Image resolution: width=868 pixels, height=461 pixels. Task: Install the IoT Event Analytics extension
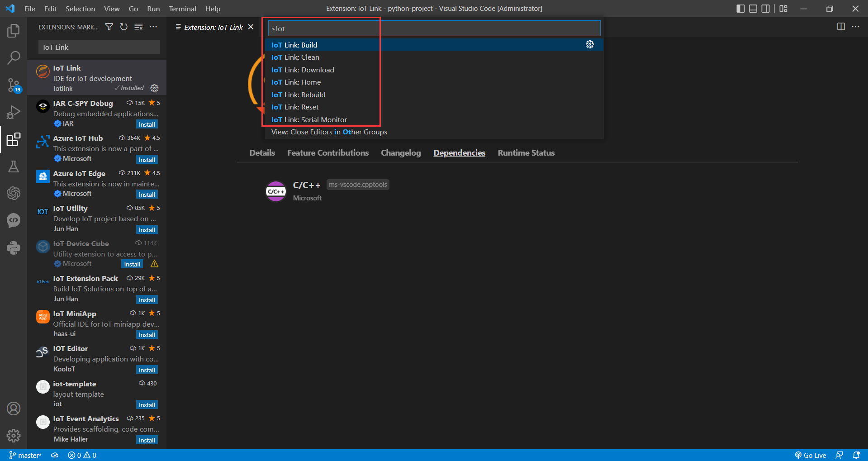147,440
